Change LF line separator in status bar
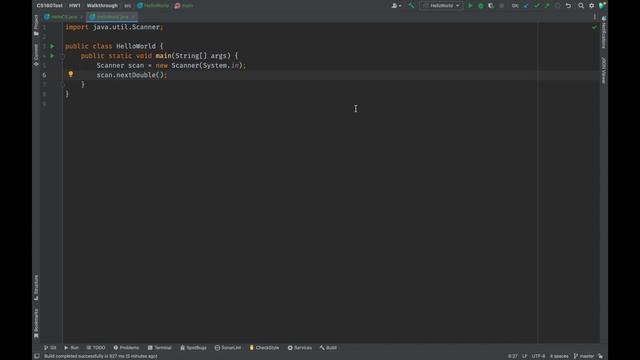Viewport: 640px width, 360px height. click(x=524, y=356)
